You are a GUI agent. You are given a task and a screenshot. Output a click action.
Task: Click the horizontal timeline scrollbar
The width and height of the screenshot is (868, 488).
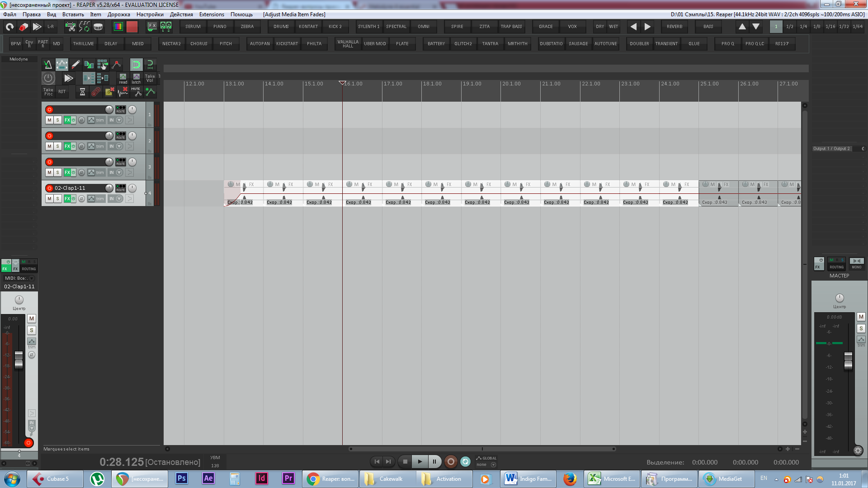[482, 449]
